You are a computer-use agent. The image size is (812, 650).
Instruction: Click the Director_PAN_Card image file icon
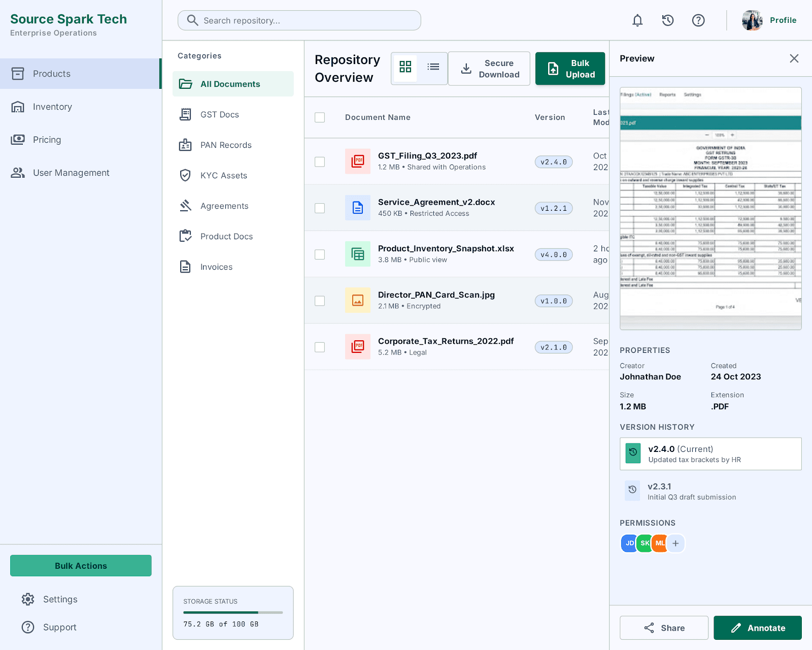coord(358,301)
